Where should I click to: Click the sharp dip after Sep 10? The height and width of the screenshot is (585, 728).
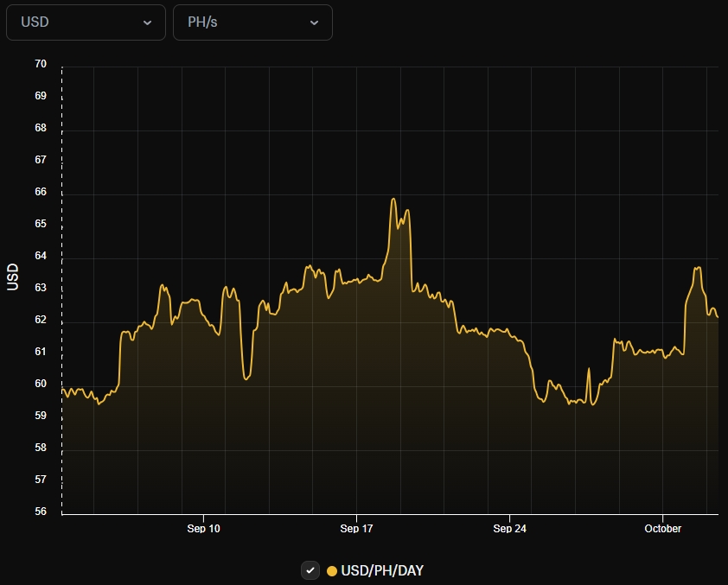[246, 378]
